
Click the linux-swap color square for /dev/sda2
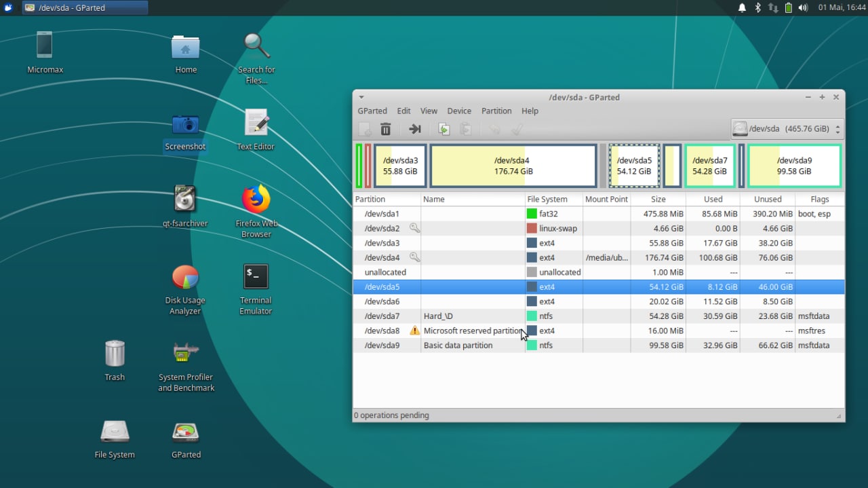pyautogui.click(x=532, y=228)
